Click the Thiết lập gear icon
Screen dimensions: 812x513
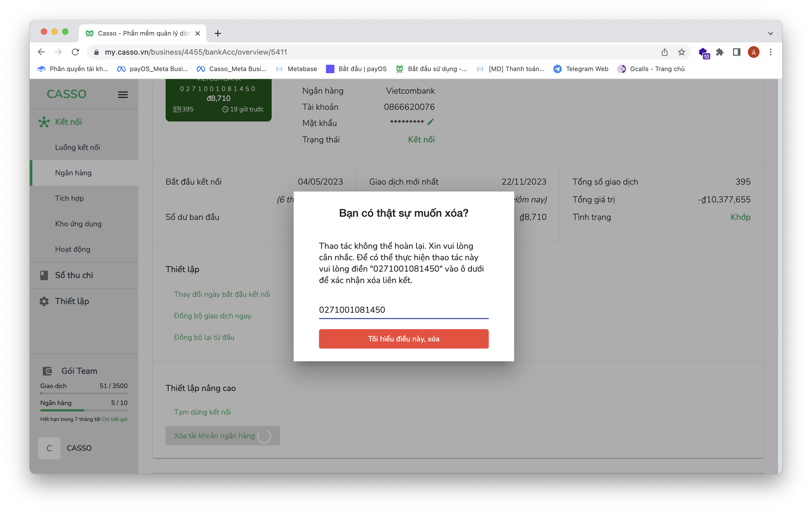[x=44, y=301]
